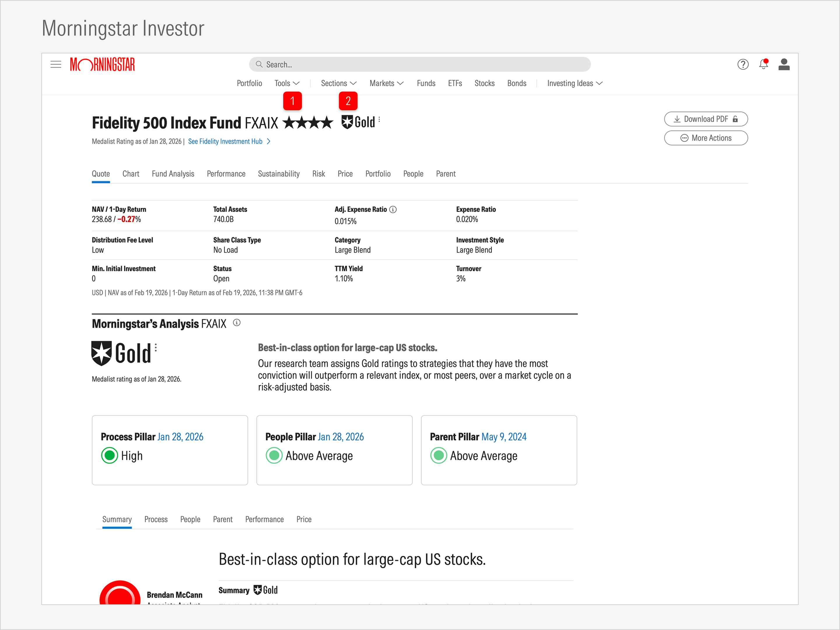This screenshot has height=630, width=840.
Task: Click into the Search field
Action: [x=420, y=64]
